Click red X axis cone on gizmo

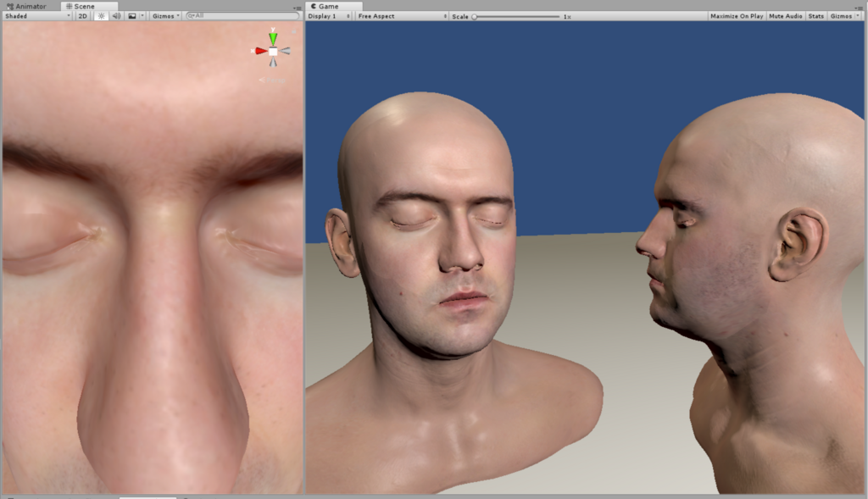[261, 51]
